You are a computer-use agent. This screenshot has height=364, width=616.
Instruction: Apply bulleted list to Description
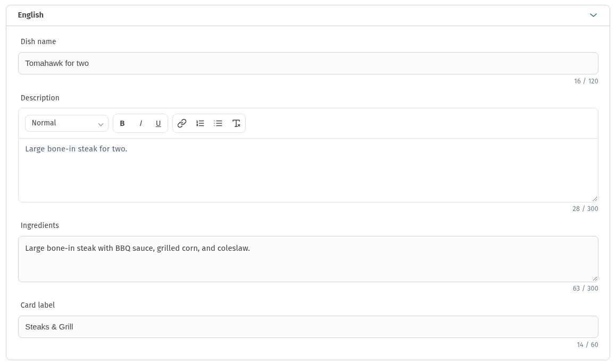pyautogui.click(x=218, y=124)
